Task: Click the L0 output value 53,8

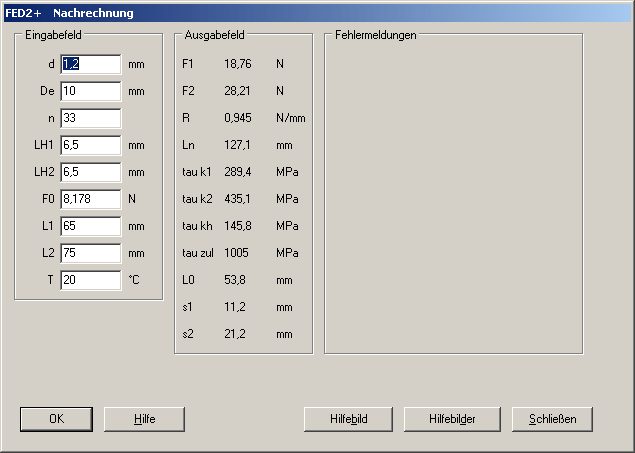Action: tap(236, 280)
